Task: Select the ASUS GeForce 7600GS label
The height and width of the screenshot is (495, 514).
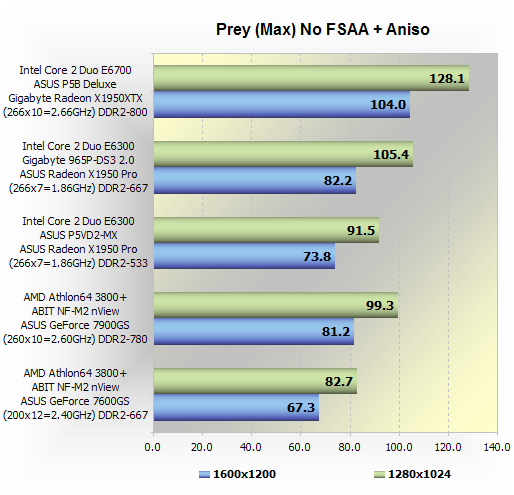Action: click(75, 401)
